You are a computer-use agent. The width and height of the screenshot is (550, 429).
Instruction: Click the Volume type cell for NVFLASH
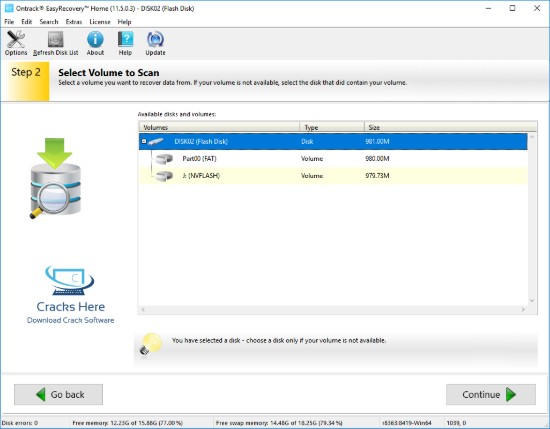pos(312,175)
